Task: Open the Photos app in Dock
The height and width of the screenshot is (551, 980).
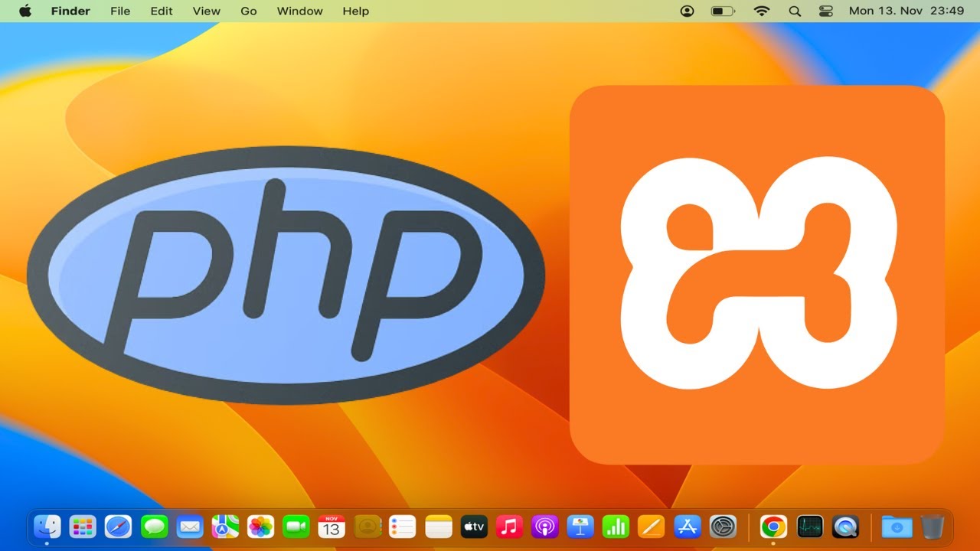Action: (261, 527)
